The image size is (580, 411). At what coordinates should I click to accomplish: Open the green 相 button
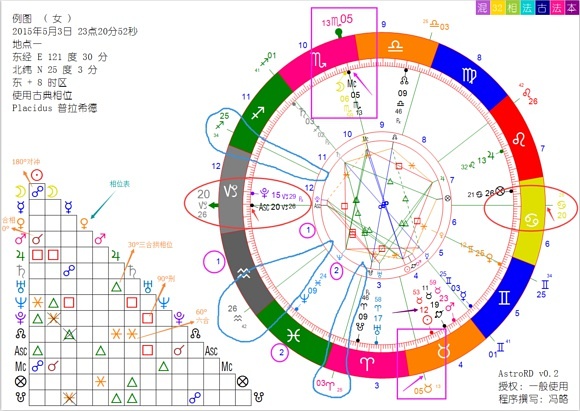pos(512,7)
